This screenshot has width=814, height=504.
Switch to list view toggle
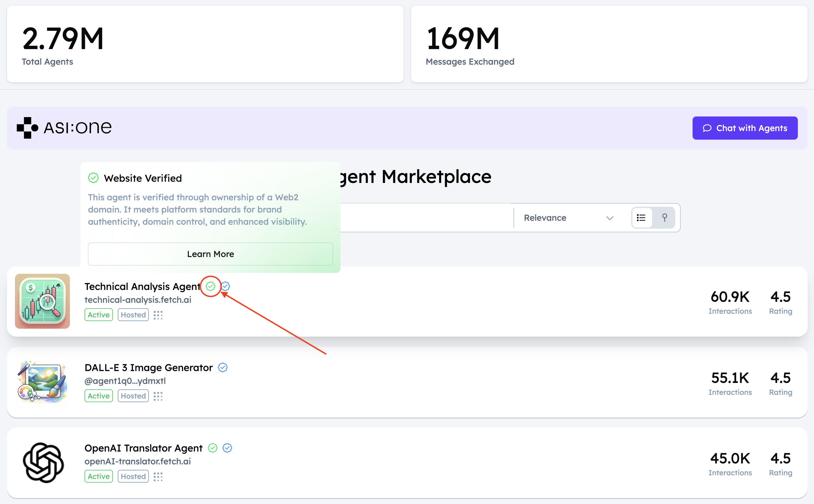[x=641, y=218]
